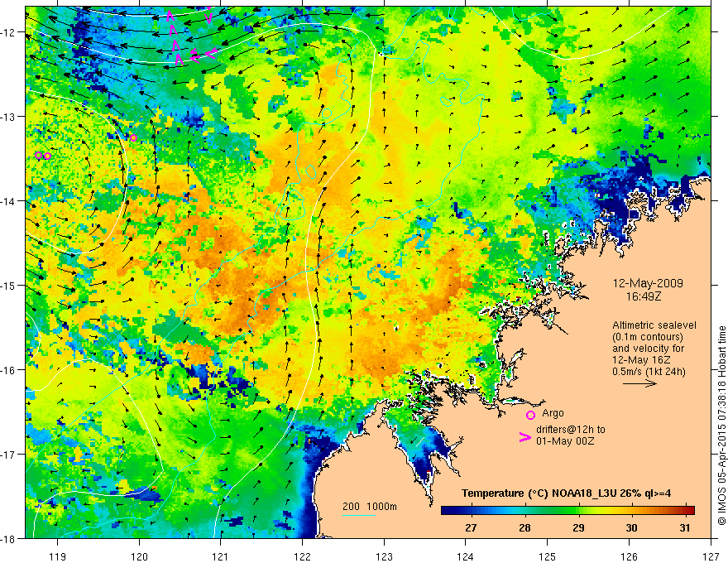Click the longitude axis label '124'
Screen dimensions: 728x563
pyautogui.click(x=466, y=556)
